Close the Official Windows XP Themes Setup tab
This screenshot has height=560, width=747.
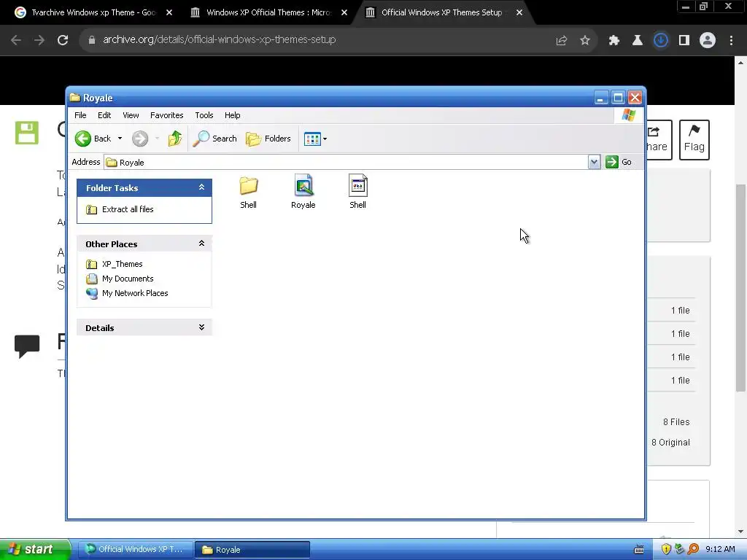(x=519, y=12)
